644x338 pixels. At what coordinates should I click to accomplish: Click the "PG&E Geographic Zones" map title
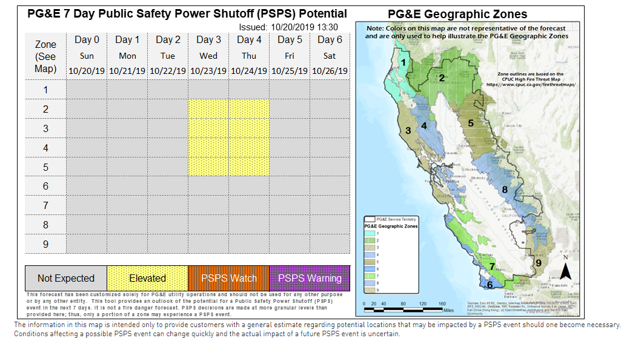(x=457, y=15)
